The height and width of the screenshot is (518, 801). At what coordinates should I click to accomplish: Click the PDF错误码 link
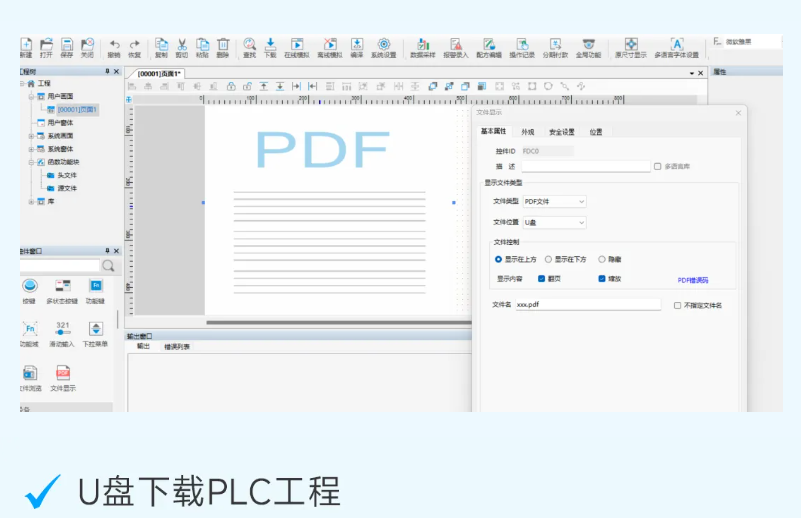pyautogui.click(x=693, y=280)
